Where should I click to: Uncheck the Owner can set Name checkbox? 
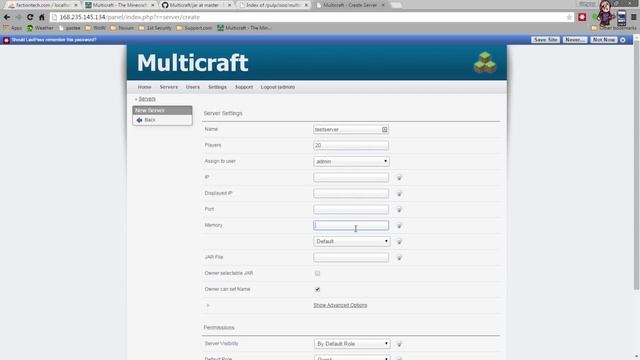click(318, 289)
